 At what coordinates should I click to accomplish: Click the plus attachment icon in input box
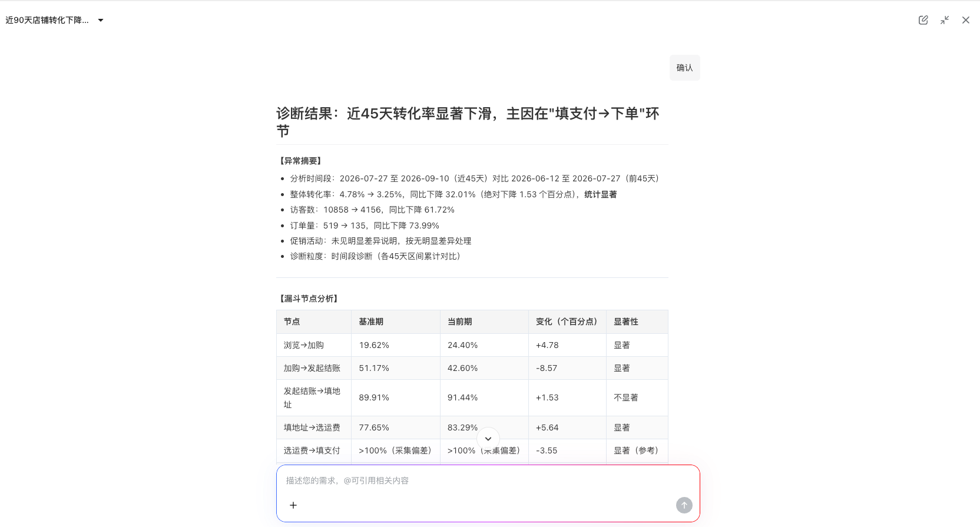click(x=293, y=505)
